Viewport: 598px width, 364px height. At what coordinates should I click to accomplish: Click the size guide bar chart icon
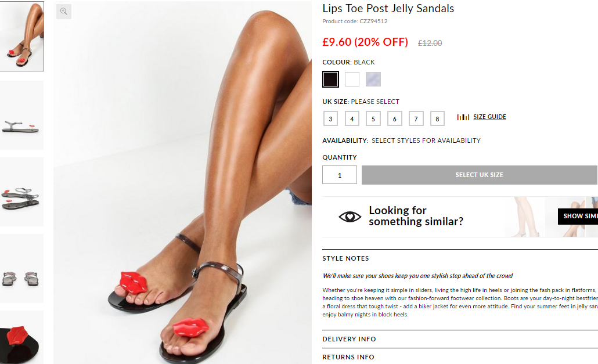[463, 117]
